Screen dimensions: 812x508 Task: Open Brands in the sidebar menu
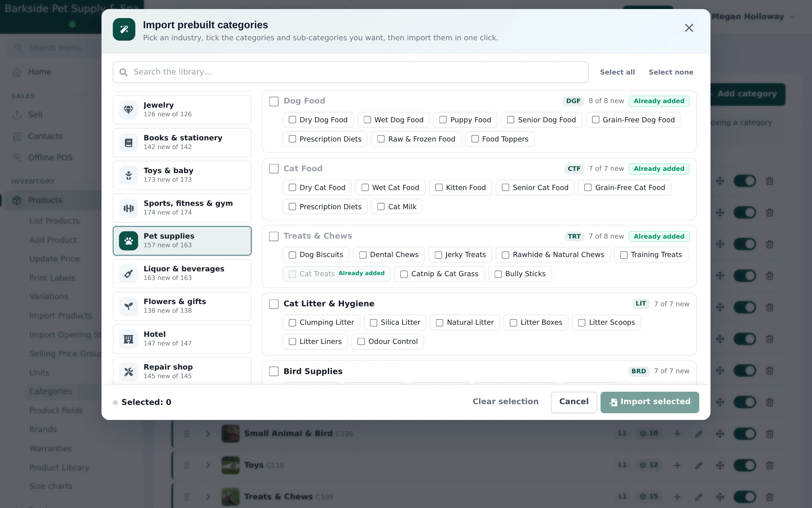click(x=43, y=429)
